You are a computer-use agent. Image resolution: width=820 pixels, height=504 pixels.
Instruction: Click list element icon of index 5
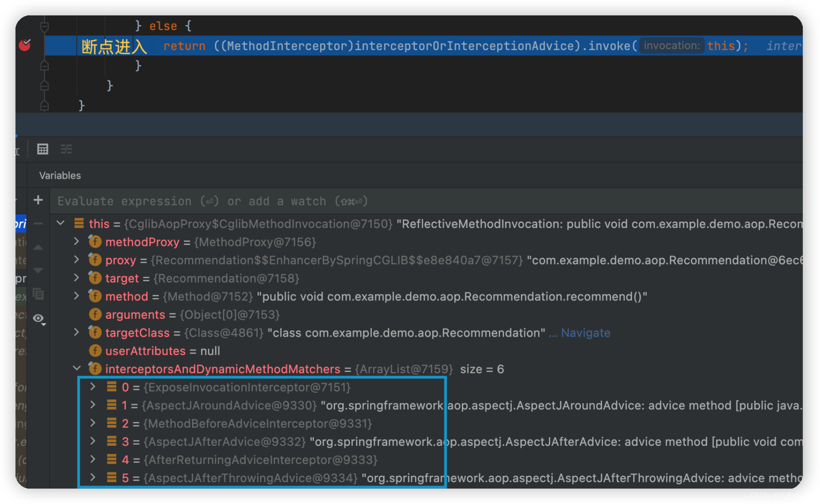112,477
